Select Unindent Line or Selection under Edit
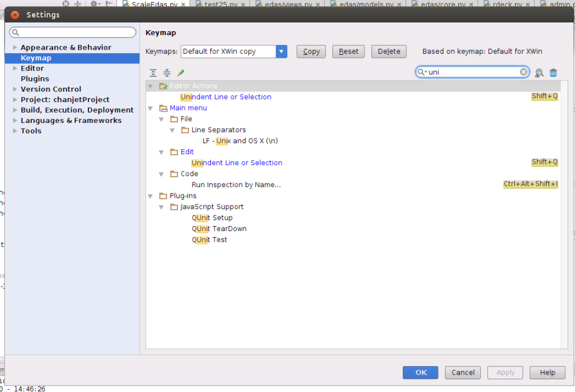Image resolution: width=575 pixels, height=392 pixels. [237, 163]
